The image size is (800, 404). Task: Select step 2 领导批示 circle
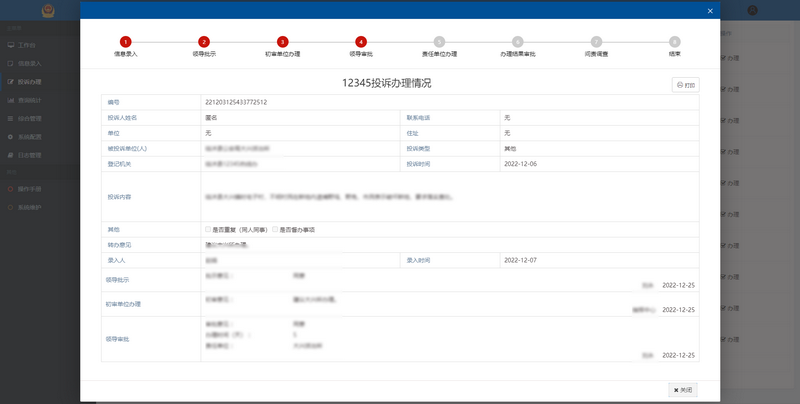204,42
